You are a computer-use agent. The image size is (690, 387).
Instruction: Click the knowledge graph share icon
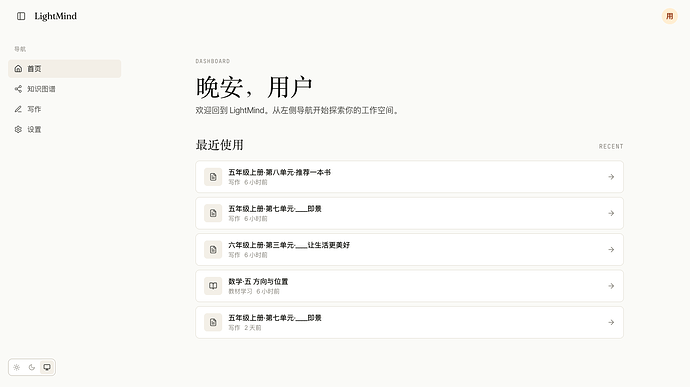pos(18,89)
